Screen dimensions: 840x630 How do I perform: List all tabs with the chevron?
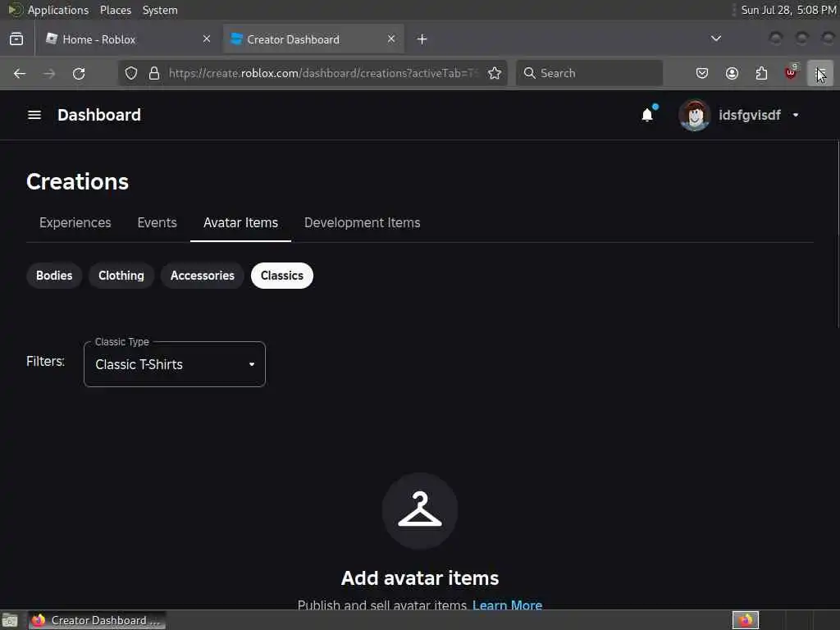(715, 39)
